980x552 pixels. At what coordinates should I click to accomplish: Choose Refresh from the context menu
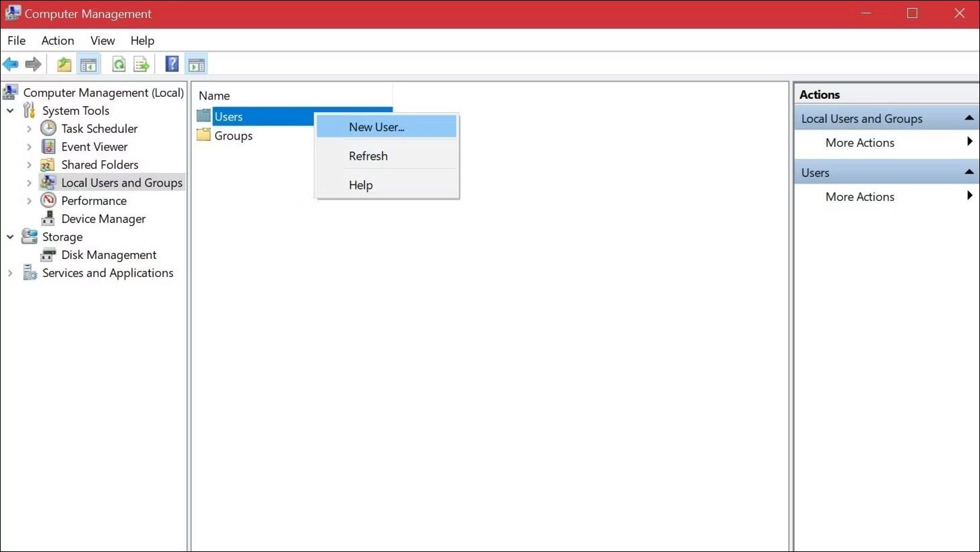coord(387,156)
